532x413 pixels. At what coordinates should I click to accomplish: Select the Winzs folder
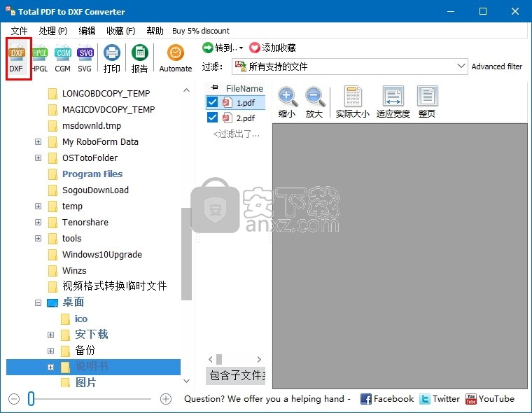coord(74,270)
